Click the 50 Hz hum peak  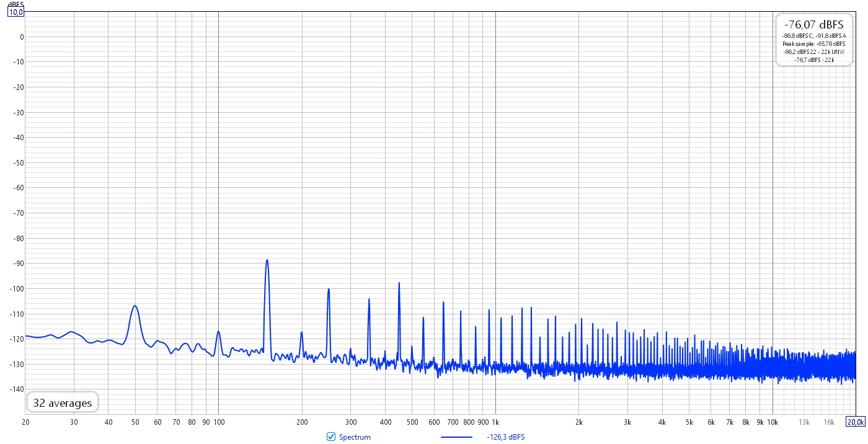pyautogui.click(x=135, y=306)
